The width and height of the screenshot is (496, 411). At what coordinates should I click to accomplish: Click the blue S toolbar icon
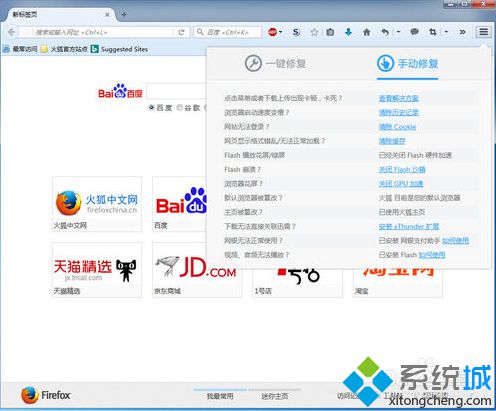pos(296,32)
